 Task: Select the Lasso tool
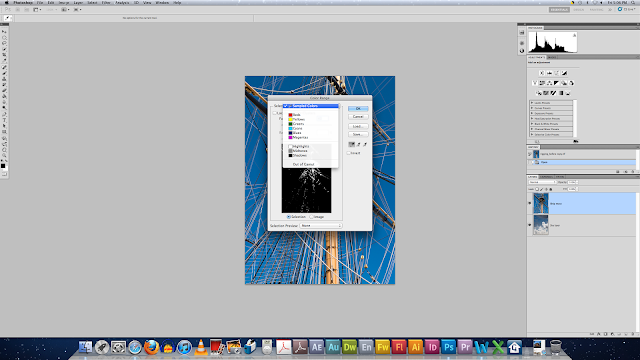click(x=4, y=43)
